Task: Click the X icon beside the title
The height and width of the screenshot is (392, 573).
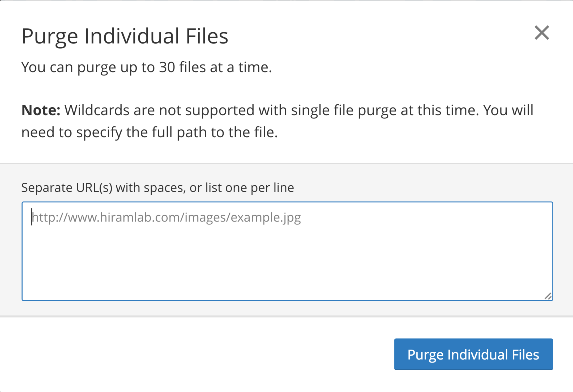Action: (542, 33)
